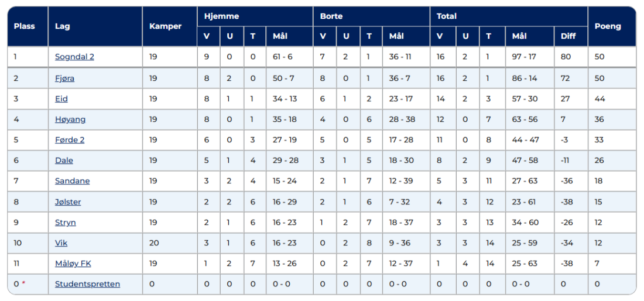Go to the Førde 2 team page
Viewport: 644px width, 301px height.
pyautogui.click(x=70, y=140)
